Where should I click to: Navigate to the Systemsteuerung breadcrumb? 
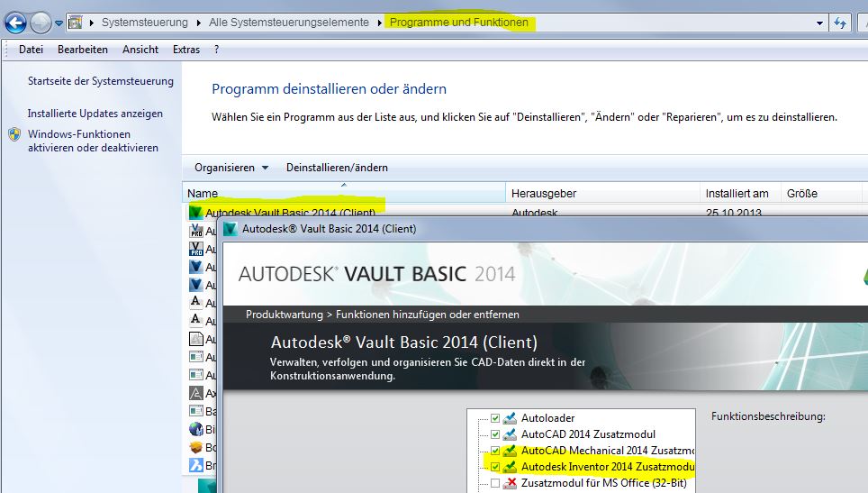point(144,23)
